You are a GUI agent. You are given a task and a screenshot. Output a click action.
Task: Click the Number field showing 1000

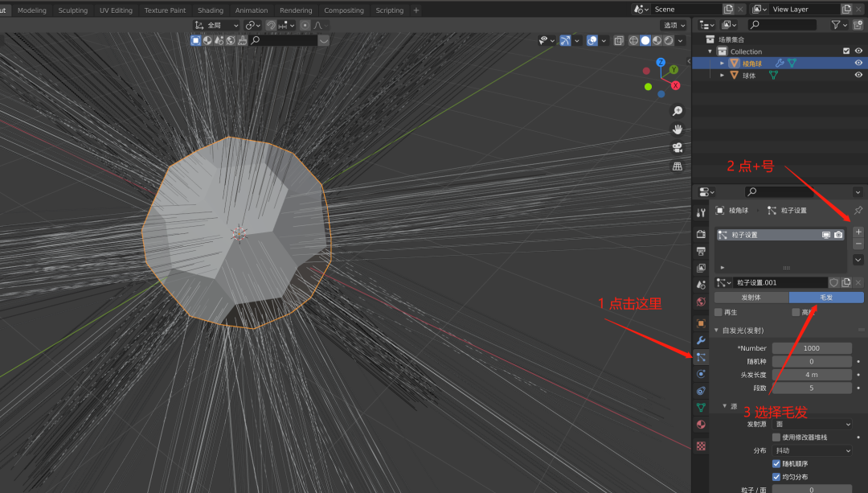(812, 348)
